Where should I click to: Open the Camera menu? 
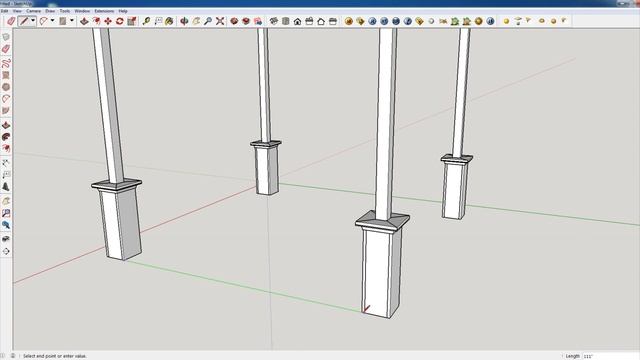[x=33, y=11]
